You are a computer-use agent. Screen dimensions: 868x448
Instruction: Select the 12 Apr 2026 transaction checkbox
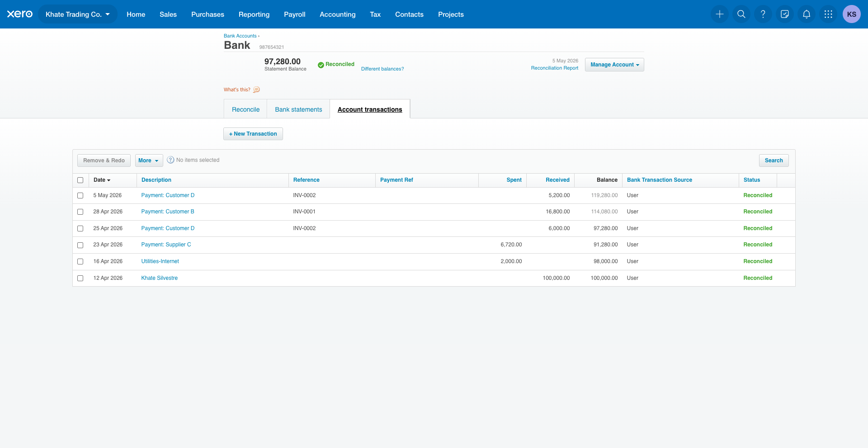point(80,278)
